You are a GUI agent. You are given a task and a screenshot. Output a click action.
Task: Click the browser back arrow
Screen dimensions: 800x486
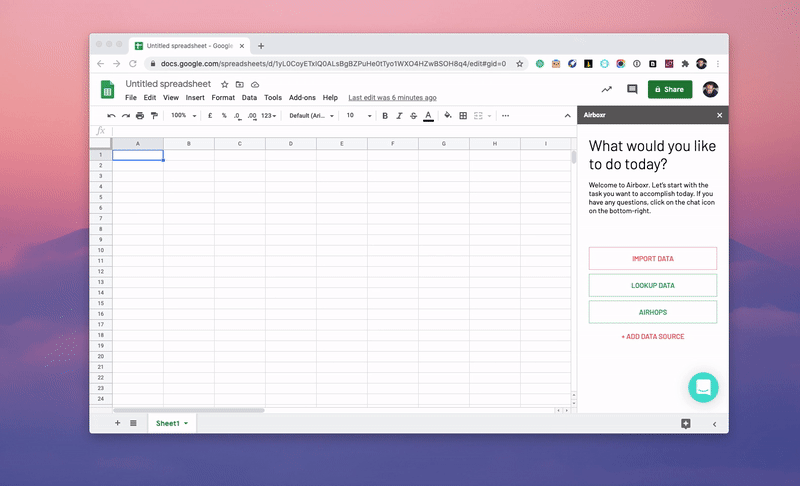click(x=101, y=64)
